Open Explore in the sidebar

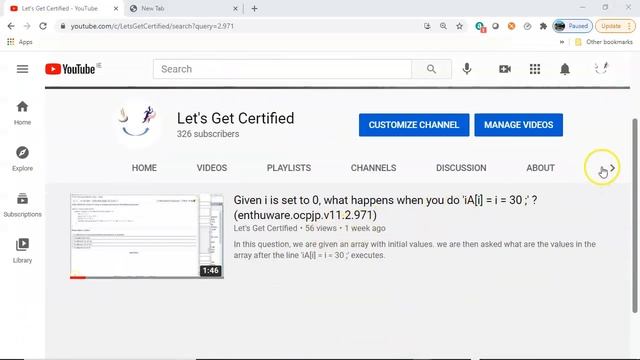point(22,159)
